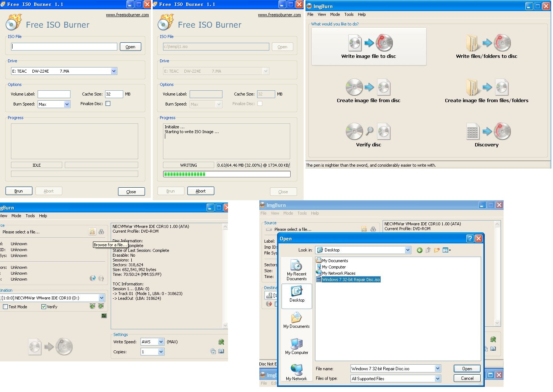Viewport: 553px width, 392px height.
Task: Abort the burn in writing Free ISO Burner window
Action: point(201,191)
